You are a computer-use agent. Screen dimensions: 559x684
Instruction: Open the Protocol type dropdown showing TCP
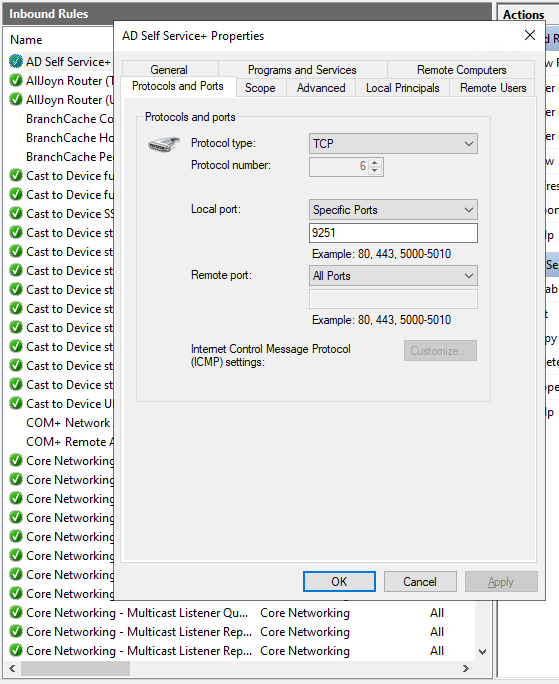pos(393,144)
